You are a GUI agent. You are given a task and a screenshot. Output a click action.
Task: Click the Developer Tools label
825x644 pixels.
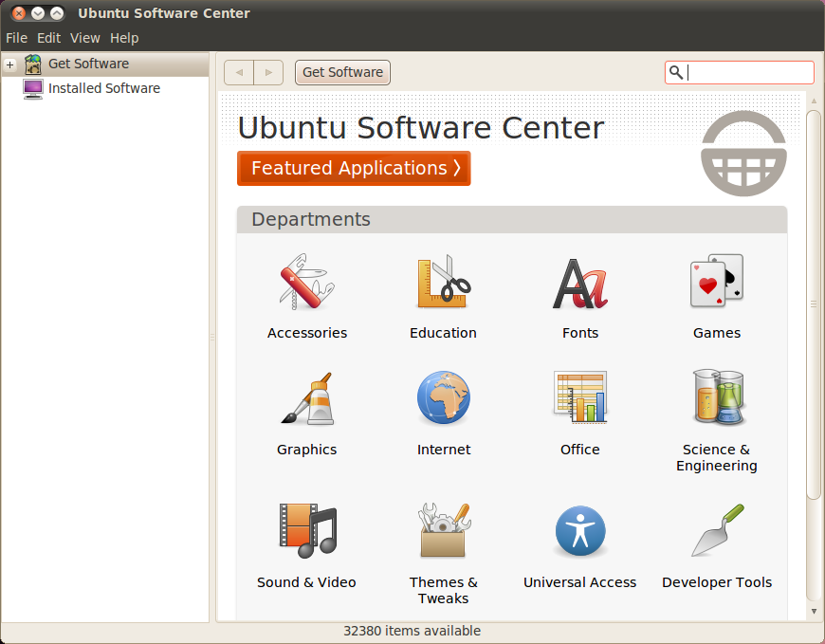click(x=717, y=582)
